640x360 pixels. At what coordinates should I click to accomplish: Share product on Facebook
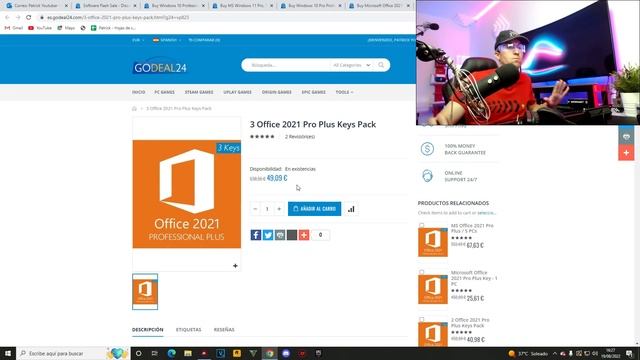(x=256, y=235)
